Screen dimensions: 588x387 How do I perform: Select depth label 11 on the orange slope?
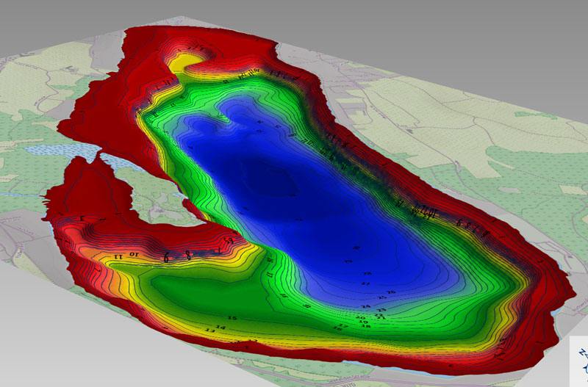click(x=118, y=257)
